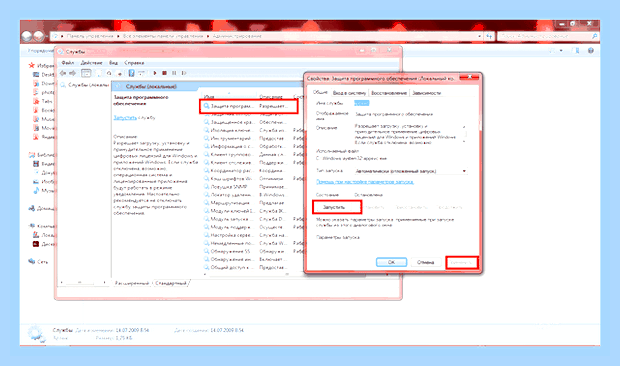Go back using Services toolbar back arrow
The width and height of the screenshot is (620, 366).
click(x=63, y=73)
